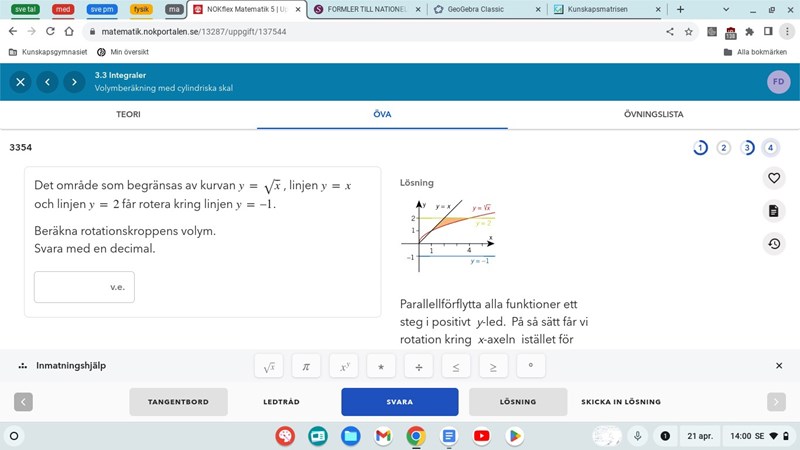This screenshot has width=800, height=450.
Task: Insert division sign symbol
Action: (418, 367)
